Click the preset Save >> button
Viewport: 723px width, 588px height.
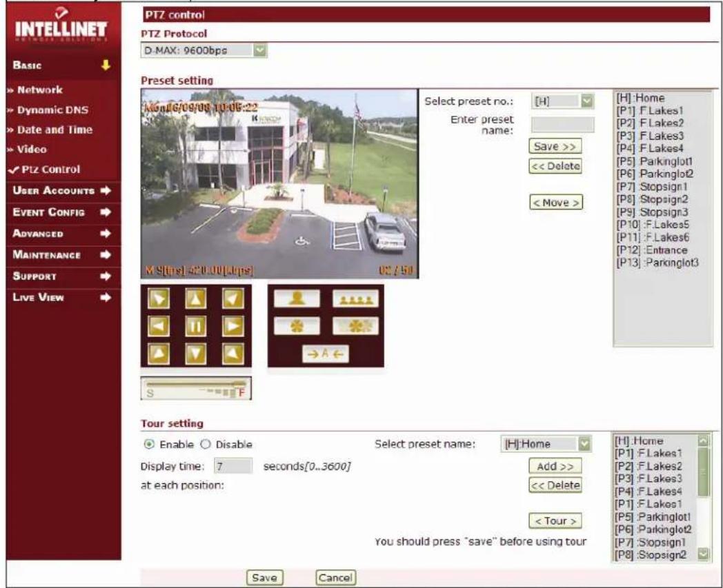(555, 147)
